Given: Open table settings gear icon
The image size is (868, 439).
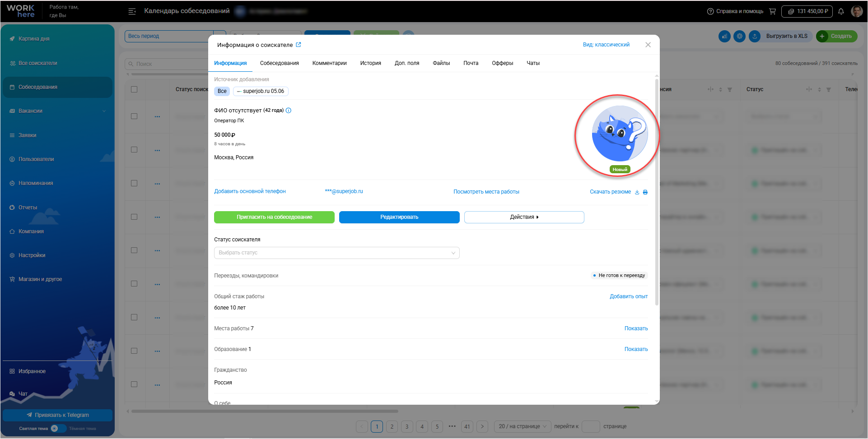Looking at the screenshot, I should tap(739, 36).
